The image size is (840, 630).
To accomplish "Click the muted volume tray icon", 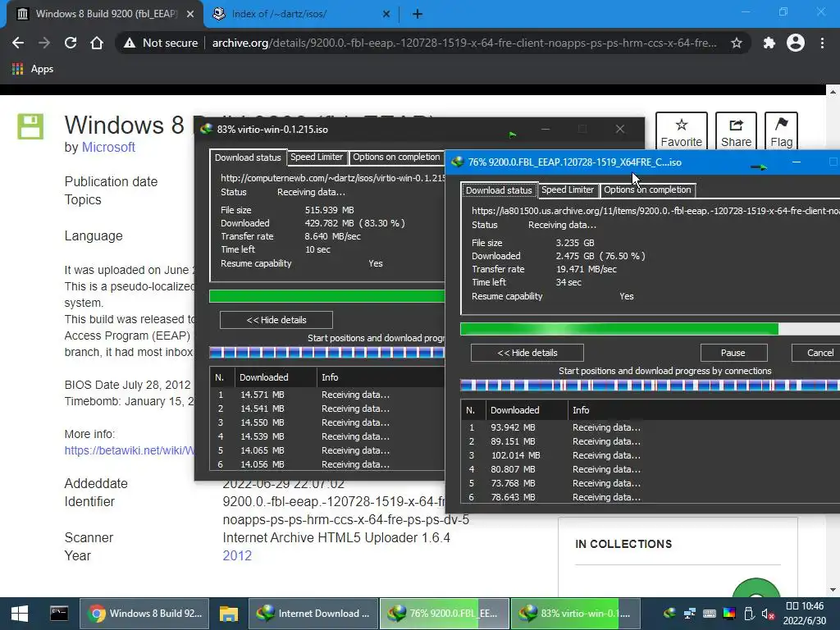I will click(x=768, y=614).
